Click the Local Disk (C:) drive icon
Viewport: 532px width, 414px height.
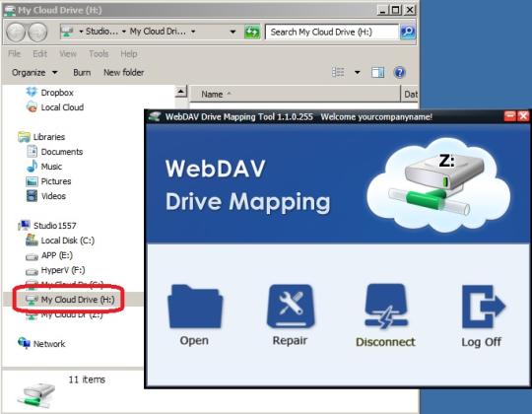coord(32,240)
